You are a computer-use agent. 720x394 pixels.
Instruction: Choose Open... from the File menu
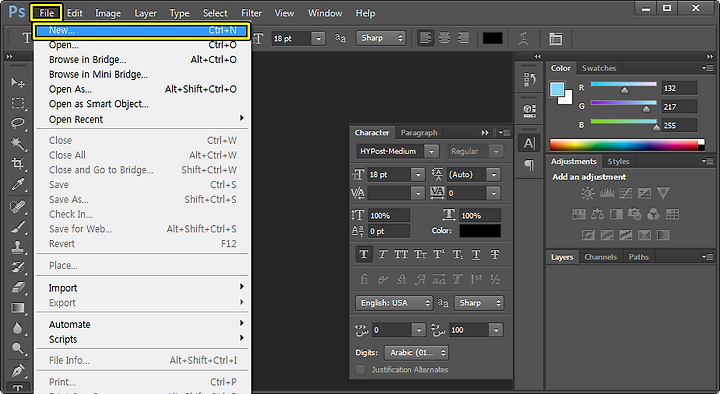[142, 45]
